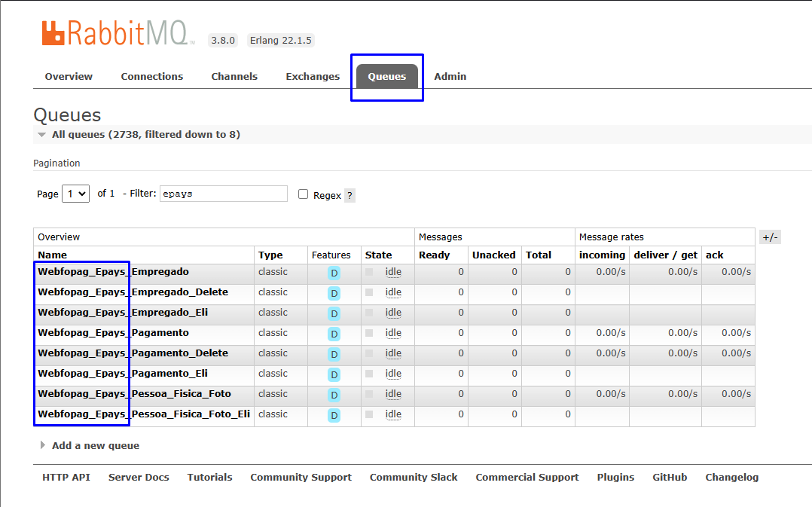Image resolution: width=812 pixels, height=507 pixels.
Task: Sort the table by Name column header
Action: click(52, 255)
